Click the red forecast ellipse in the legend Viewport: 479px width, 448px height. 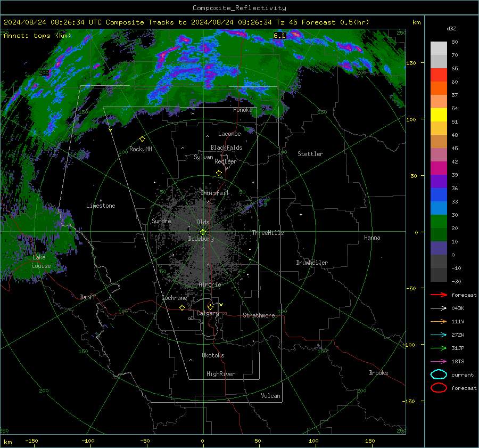tap(439, 388)
